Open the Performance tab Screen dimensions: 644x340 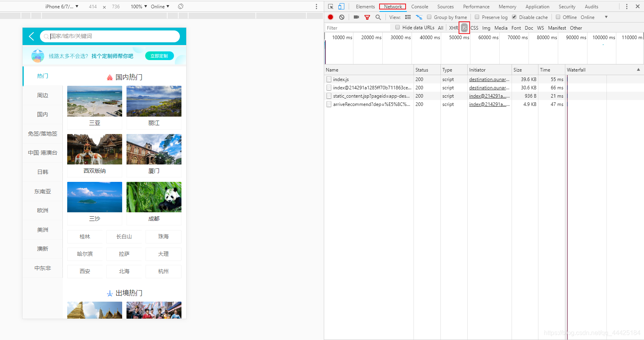[476, 6]
